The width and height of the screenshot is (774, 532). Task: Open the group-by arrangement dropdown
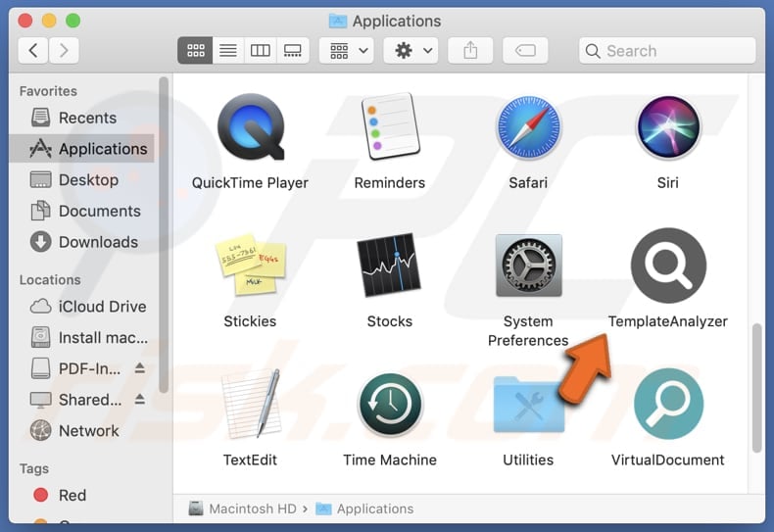point(347,50)
